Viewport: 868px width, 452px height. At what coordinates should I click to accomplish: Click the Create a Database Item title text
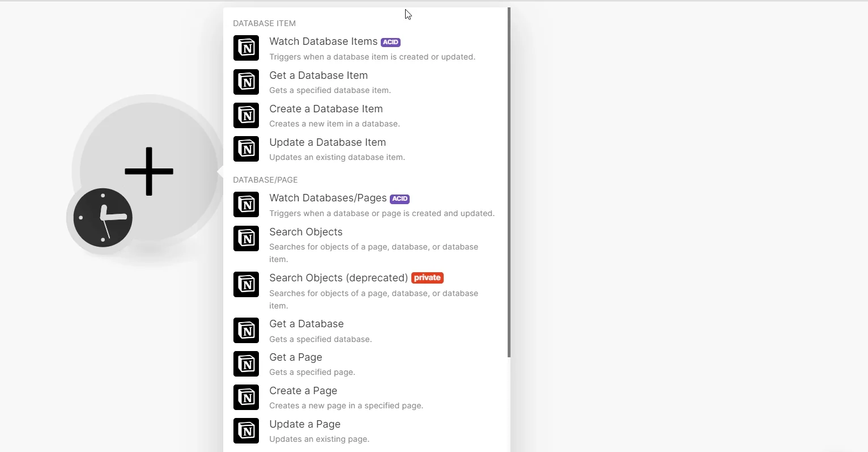tap(326, 109)
